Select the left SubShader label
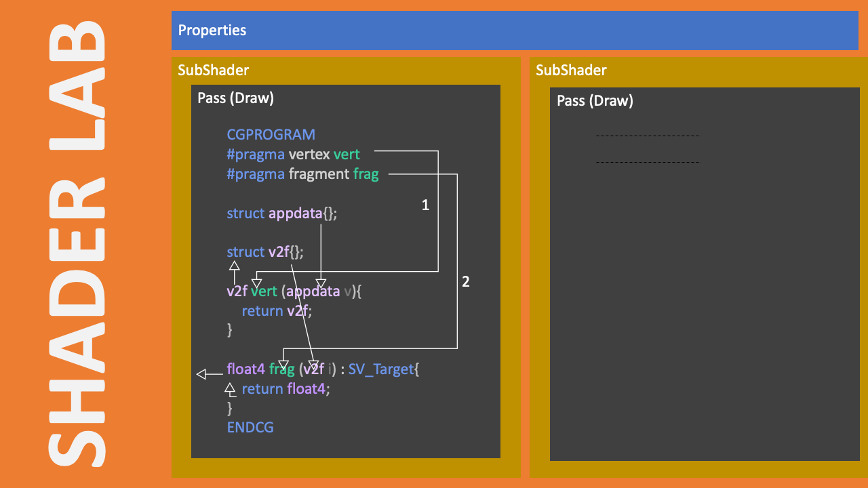This screenshot has width=868, height=488. click(x=213, y=70)
